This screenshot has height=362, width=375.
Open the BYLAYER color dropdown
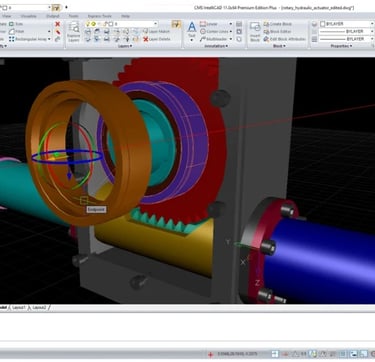coord(347,24)
